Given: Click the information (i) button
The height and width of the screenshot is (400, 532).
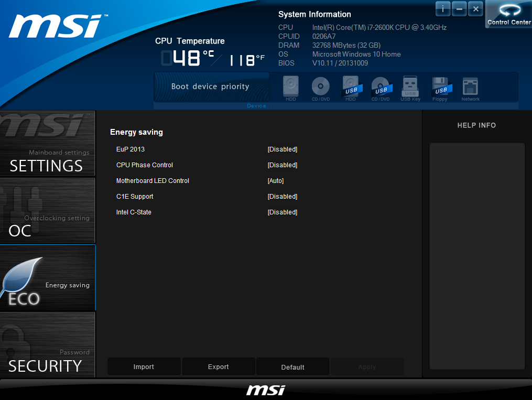Looking at the screenshot, I should 443,9.
